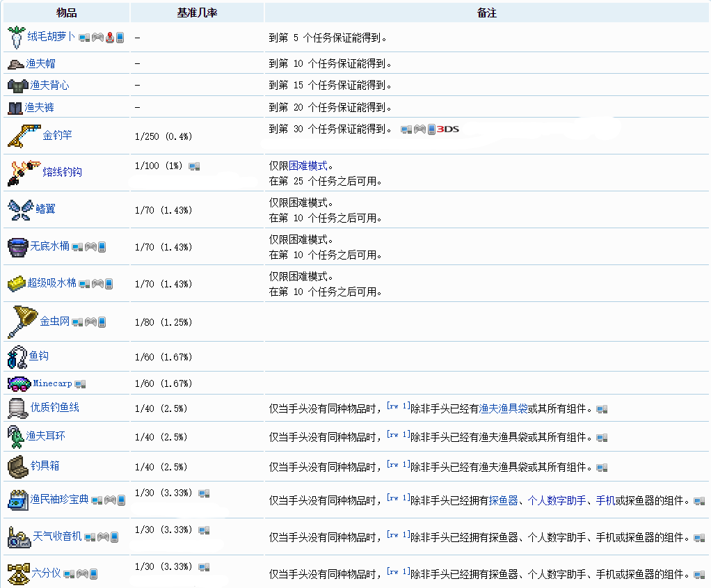The width and height of the screenshot is (711, 588).
Task: Click desktop version icon after 1/100 (1%)
Action: (x=195, y=166)
